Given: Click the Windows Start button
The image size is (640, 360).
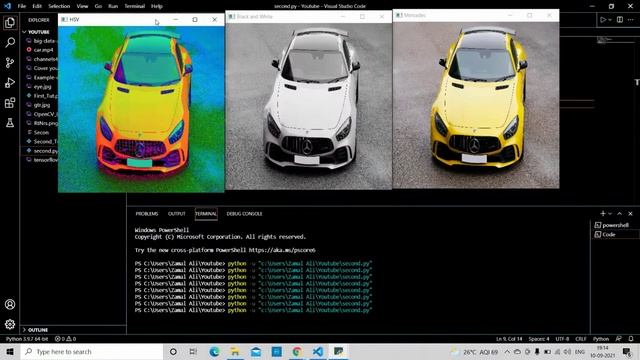Looking at the screenshot, I should tap(10, 351).
